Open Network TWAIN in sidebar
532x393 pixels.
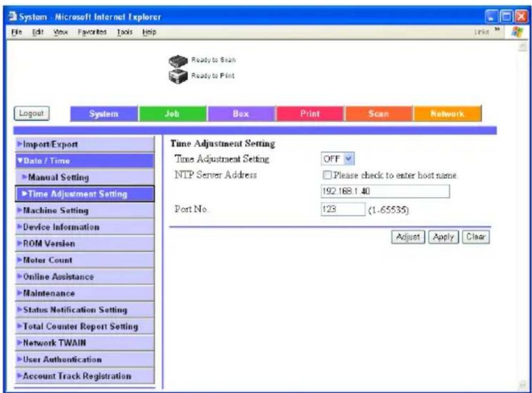[85, 343]
